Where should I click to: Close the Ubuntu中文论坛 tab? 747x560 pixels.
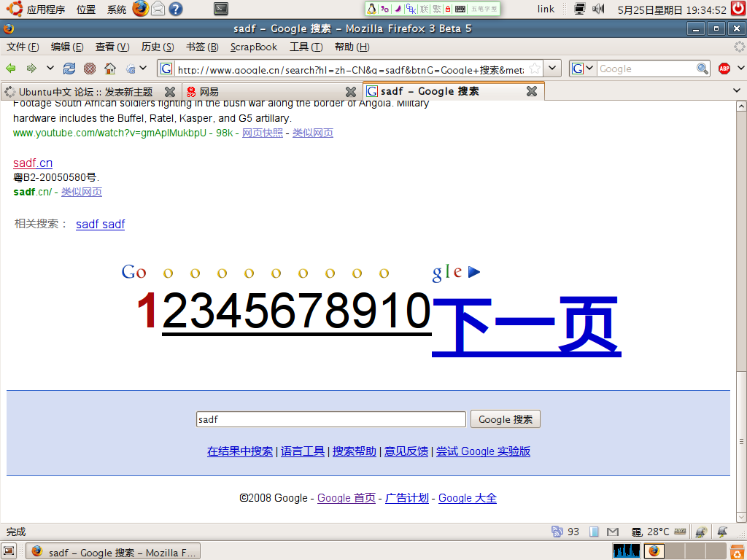coord(169,91)
